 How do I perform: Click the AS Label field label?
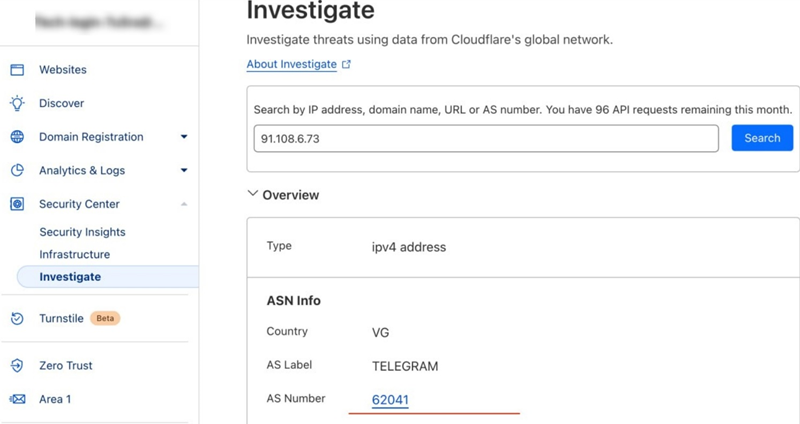(289, 365)
